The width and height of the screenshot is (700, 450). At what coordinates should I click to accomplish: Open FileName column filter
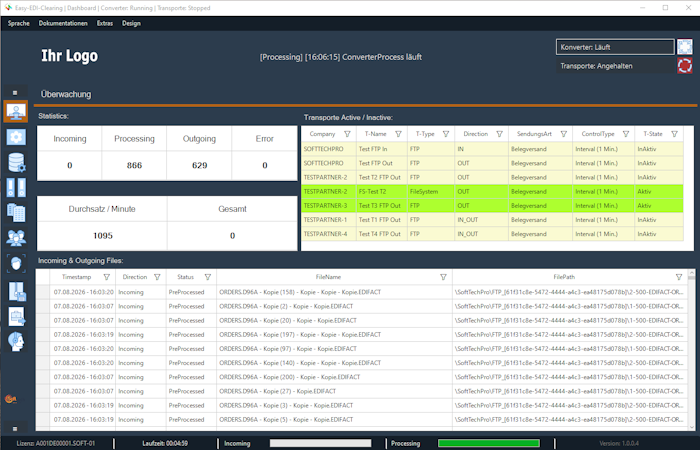click(443, 277)
